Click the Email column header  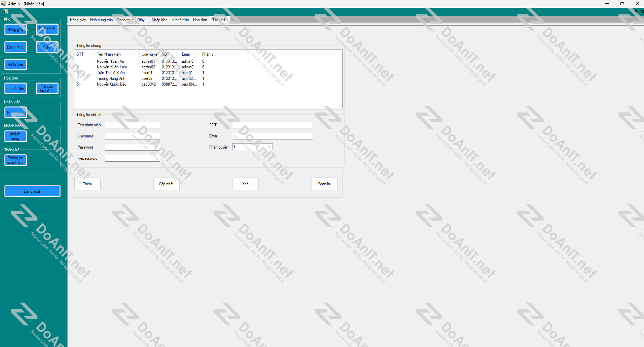(190, 54)
